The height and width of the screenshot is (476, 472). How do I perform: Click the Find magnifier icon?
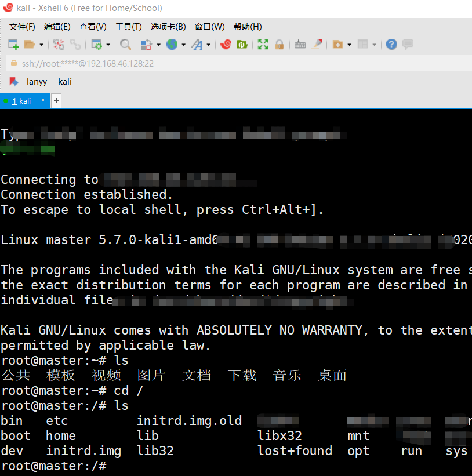pyautogui.click(x=125, y=45)
